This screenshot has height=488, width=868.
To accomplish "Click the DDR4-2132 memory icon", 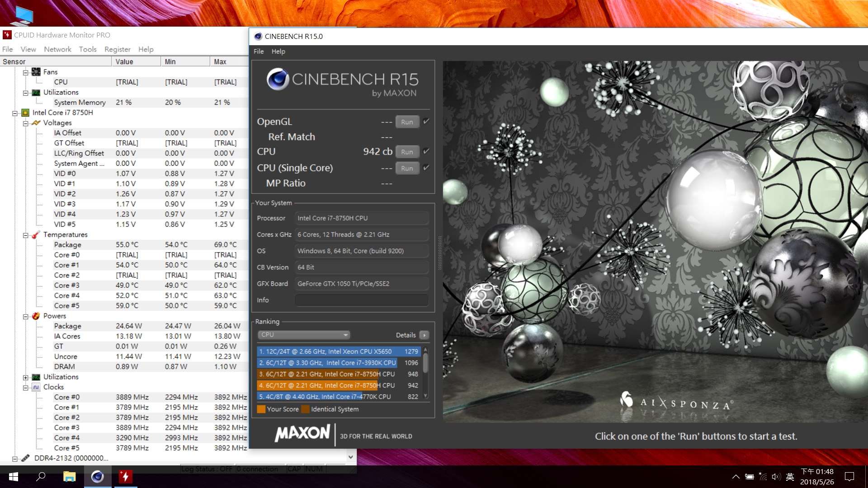I will pyautogui.click(x=25, y=458).
